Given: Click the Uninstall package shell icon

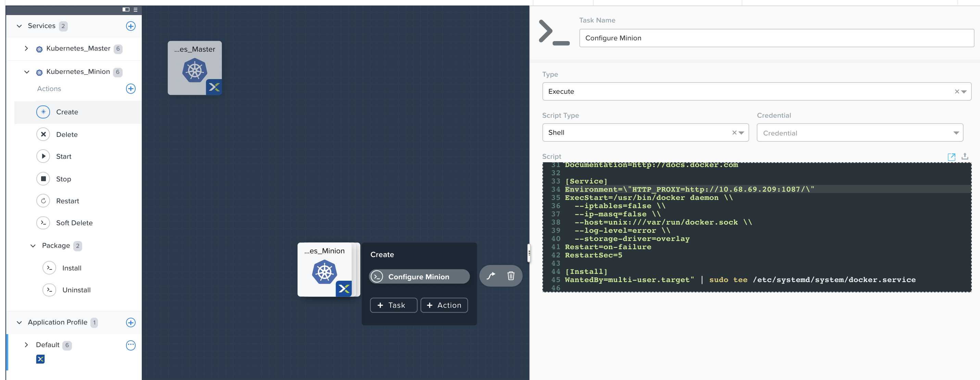Looking at the screenshot, I should [x=49, y=290].
